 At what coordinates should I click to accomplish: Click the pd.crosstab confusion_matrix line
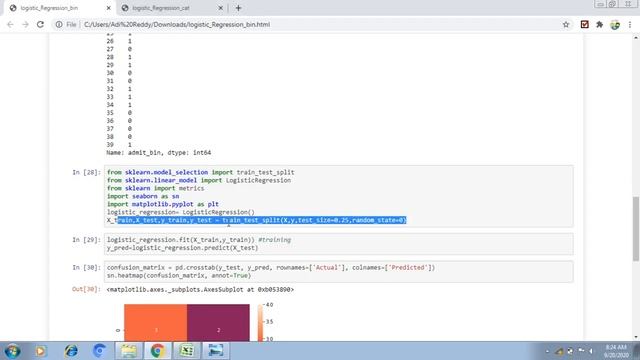coord(271,267)
